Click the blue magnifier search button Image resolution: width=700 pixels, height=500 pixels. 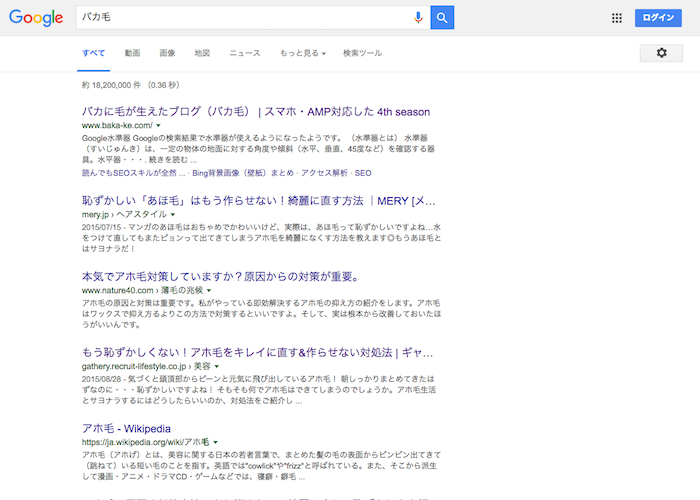(x=442, y=17)
